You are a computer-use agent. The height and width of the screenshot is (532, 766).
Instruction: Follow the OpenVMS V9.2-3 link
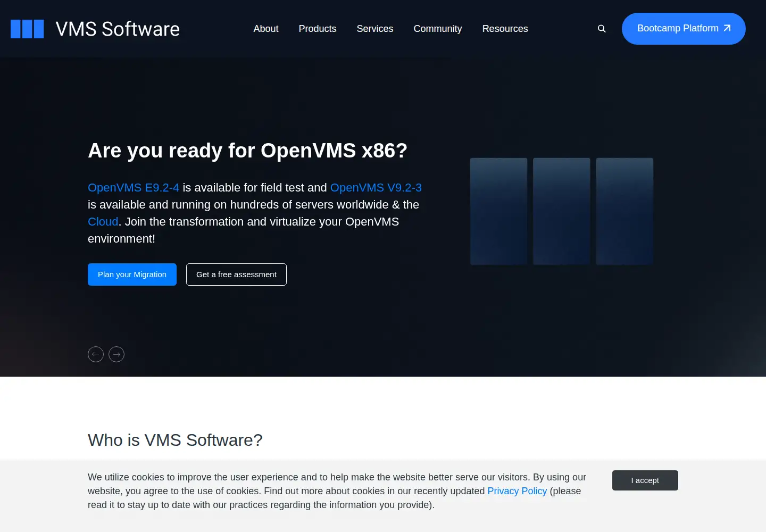click(x=376, y=188)
